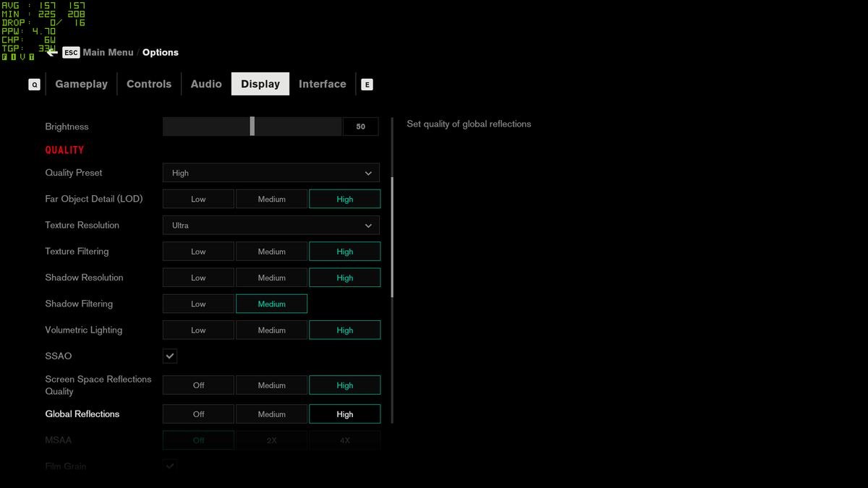Screen dimensions: 868x488
Task: Click the SSAO setting label
Action: (59, 356)
